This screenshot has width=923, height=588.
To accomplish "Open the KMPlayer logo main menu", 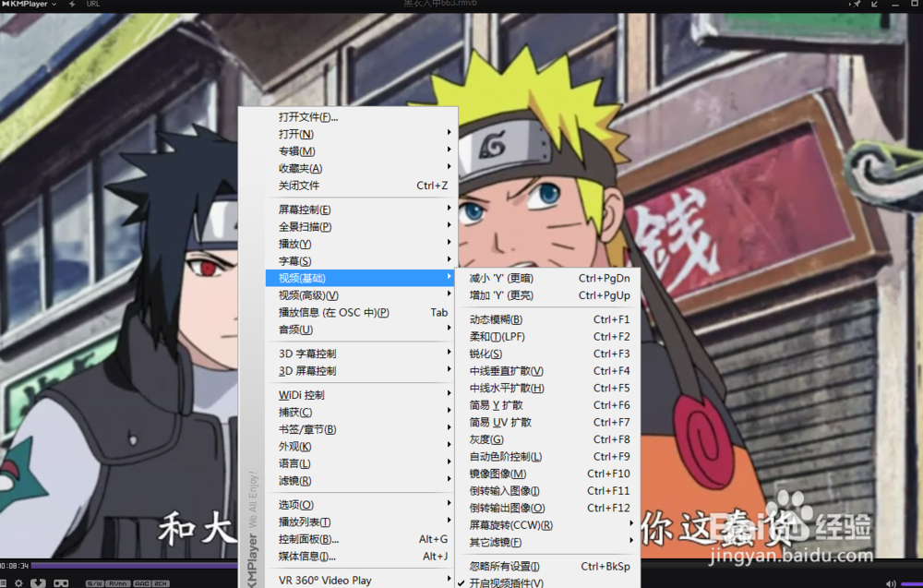I will coord(30,4).
